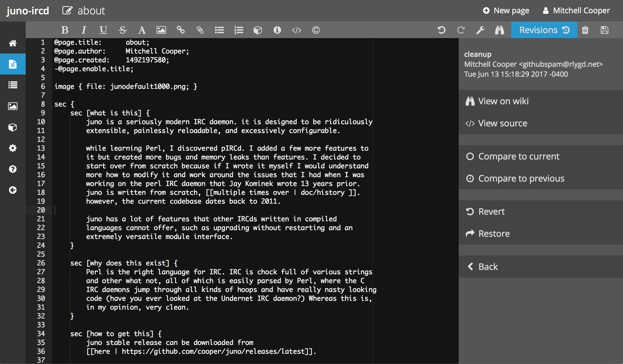Select View source
The width and height of the screenshot is (623, 364).
tap(541, 123)
